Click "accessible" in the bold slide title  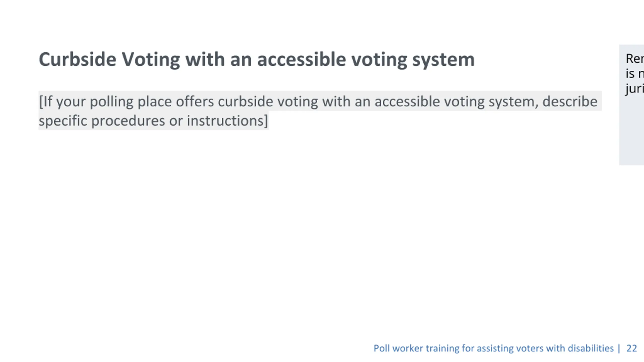coord(301,59)
